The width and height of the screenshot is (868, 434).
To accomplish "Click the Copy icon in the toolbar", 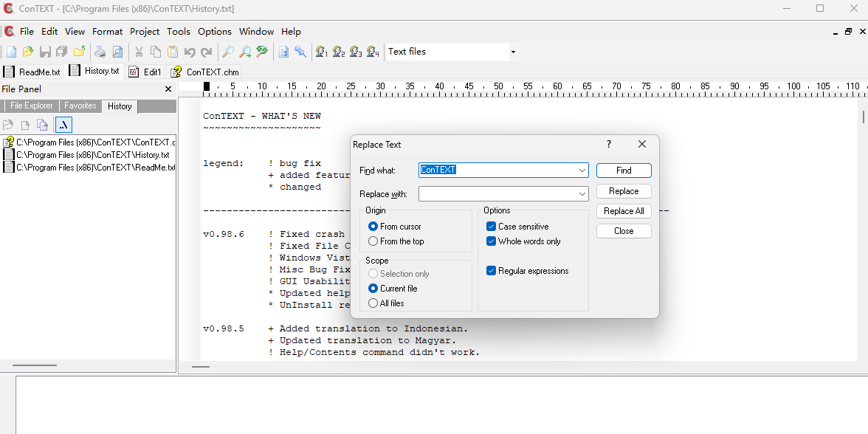I will tap(156, 52).
